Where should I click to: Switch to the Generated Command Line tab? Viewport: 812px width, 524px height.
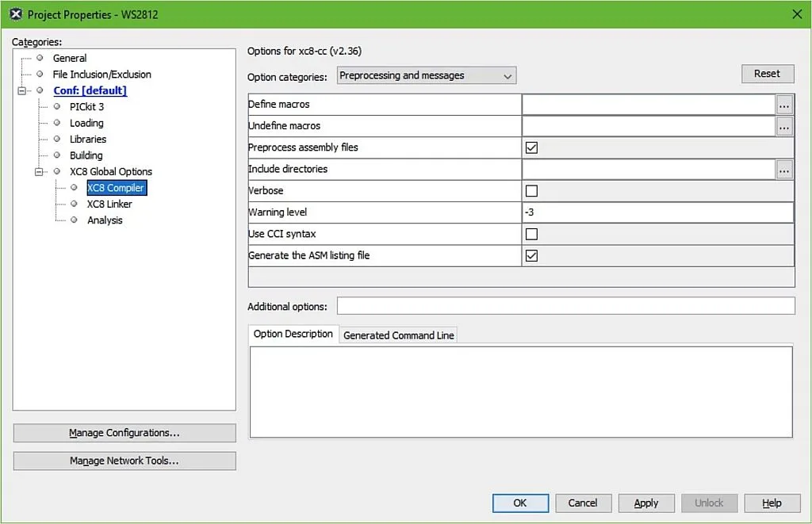pyautogui.click(x=398, y=335)
